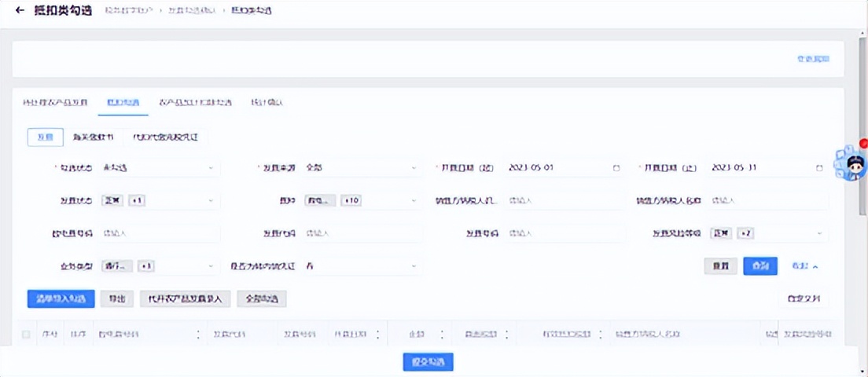Click the second breadcrumb link
Image resolution: width=868 pixels, height=377 pixels.
coord(193,10)
